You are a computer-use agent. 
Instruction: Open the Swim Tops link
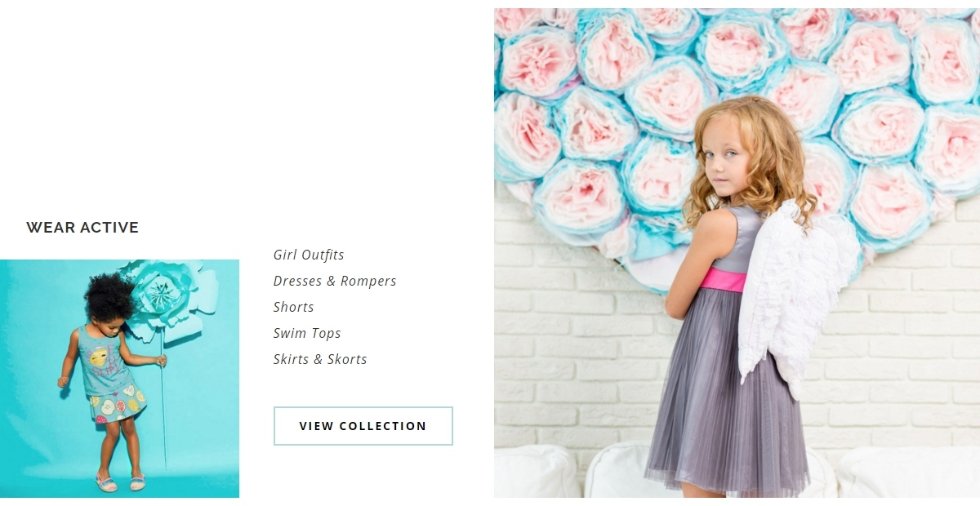[x=307, y=333]
